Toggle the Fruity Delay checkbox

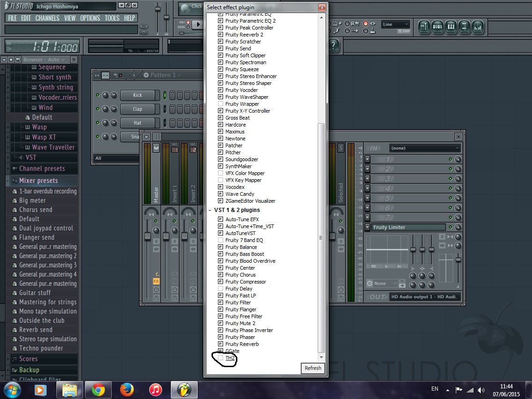tap(221, 289)
